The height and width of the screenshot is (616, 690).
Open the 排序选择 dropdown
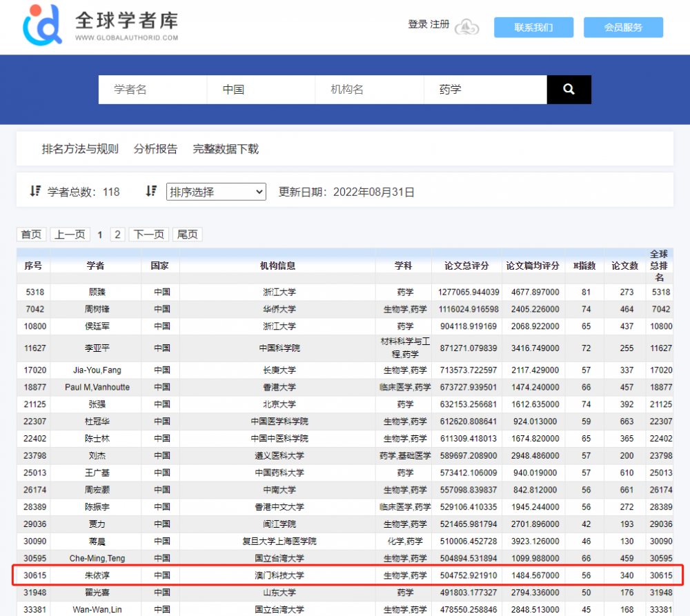(x=216, y=192)
